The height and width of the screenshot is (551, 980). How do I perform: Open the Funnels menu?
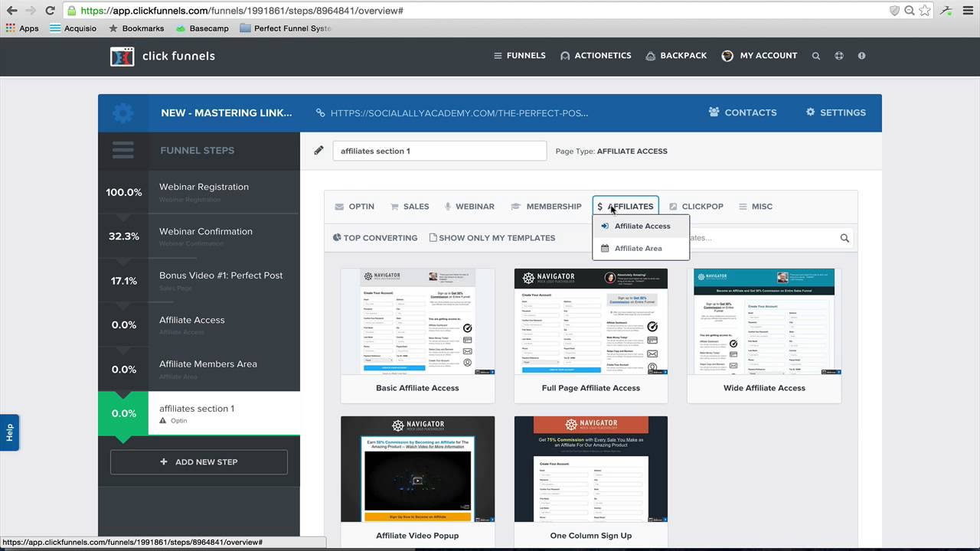click(520, 56)
